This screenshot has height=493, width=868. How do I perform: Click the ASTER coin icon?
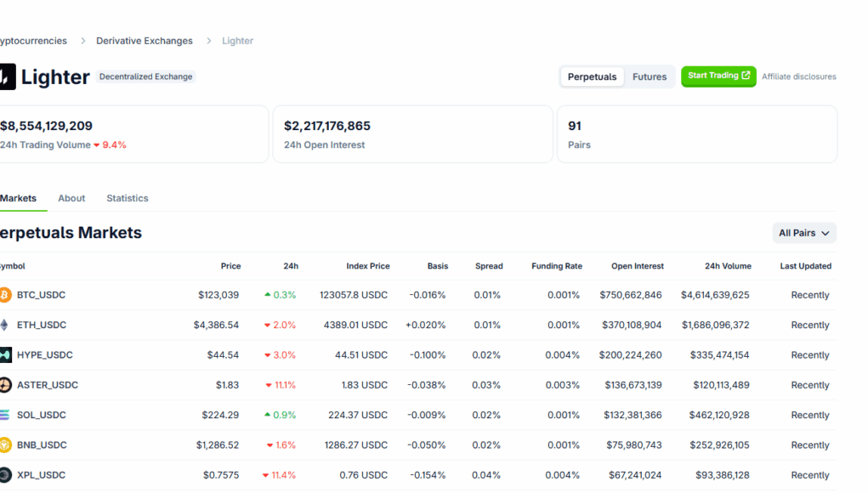tap(5, 385)
